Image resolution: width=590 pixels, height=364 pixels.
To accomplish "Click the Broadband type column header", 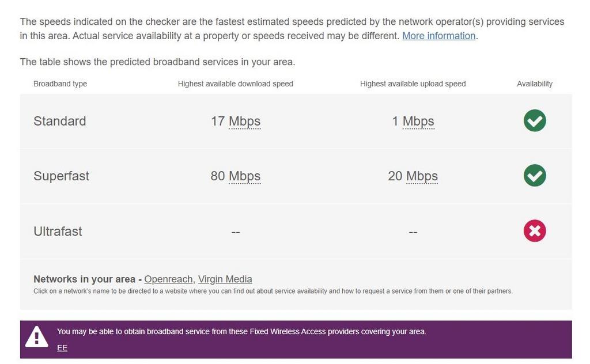I will click(60, 84).
